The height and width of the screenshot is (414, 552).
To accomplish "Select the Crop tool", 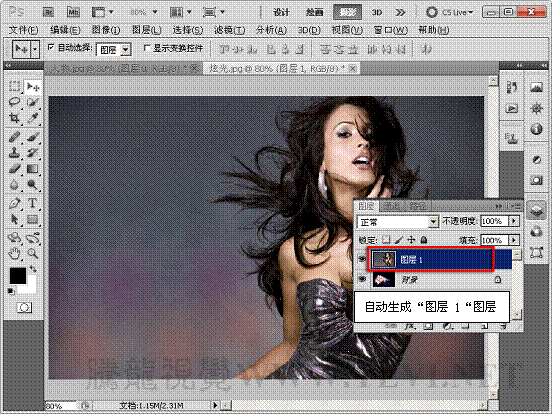I will click(14, 118).
